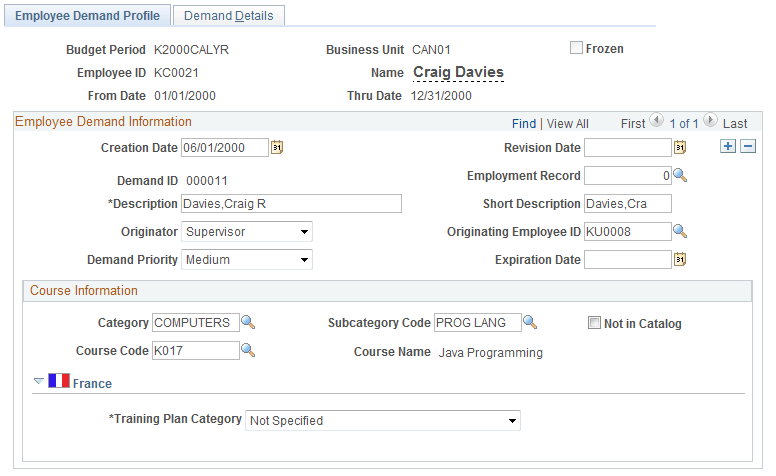Click the 1 of 1 row counter
Screen dimensions: 776x476
point(683,124)
